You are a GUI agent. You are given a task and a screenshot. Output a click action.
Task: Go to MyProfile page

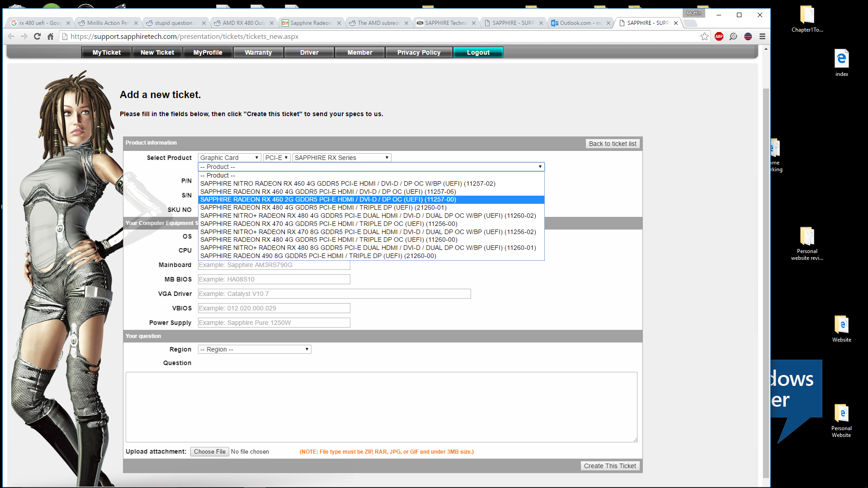(x=208, y=52)
